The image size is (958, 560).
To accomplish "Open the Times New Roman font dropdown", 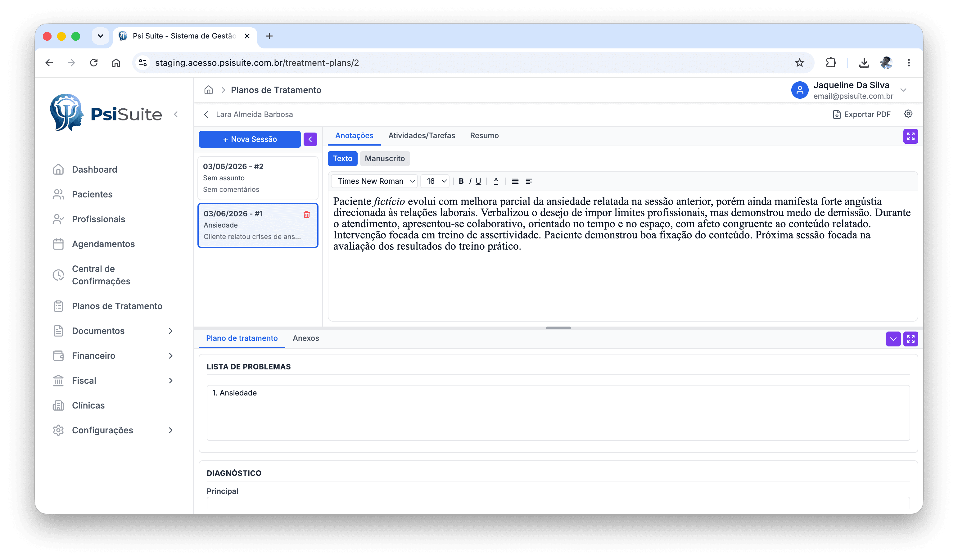I will tap(374, 181).
